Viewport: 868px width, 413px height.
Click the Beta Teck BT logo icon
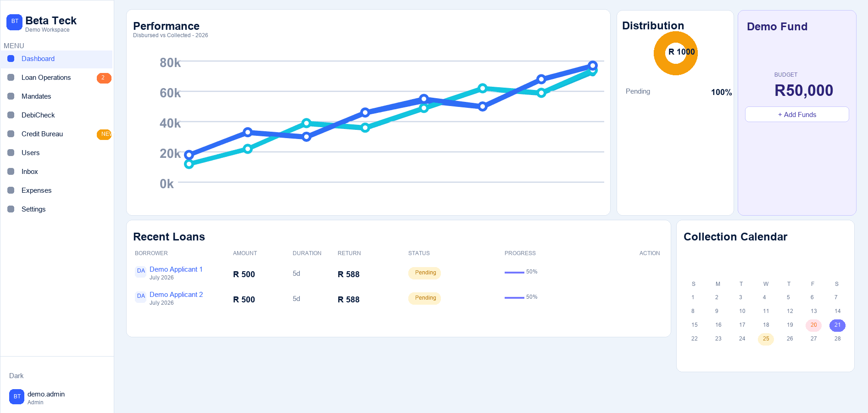[14, 22]
